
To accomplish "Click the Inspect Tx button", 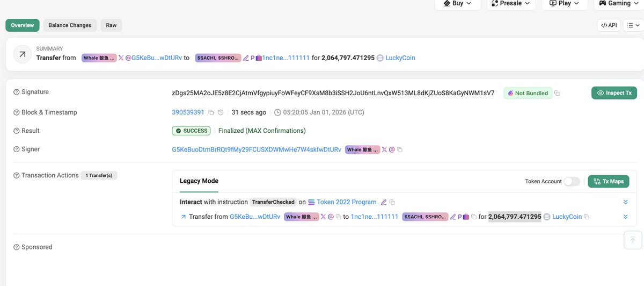I will pos(614,93).
